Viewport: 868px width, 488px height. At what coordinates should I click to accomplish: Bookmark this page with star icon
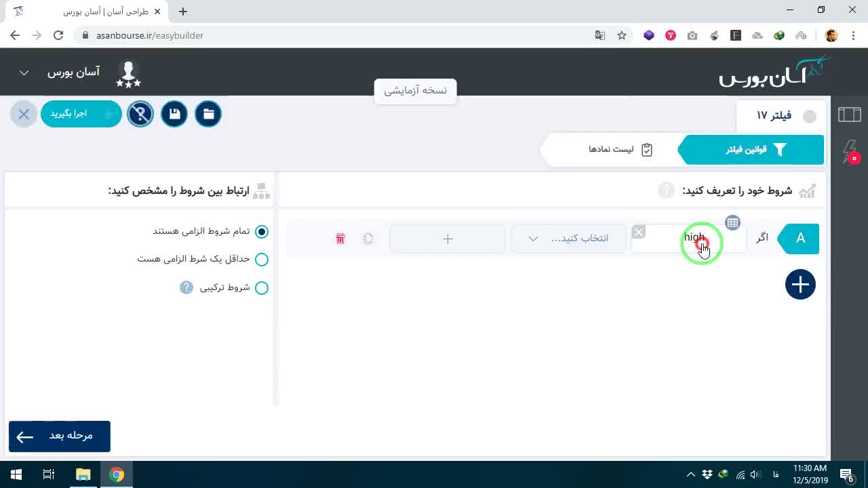[622, 35]
